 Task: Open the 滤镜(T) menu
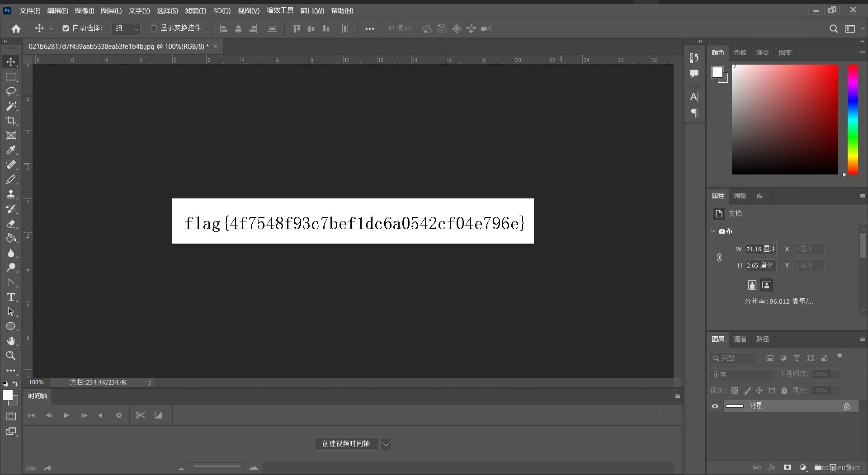(195, 10)
